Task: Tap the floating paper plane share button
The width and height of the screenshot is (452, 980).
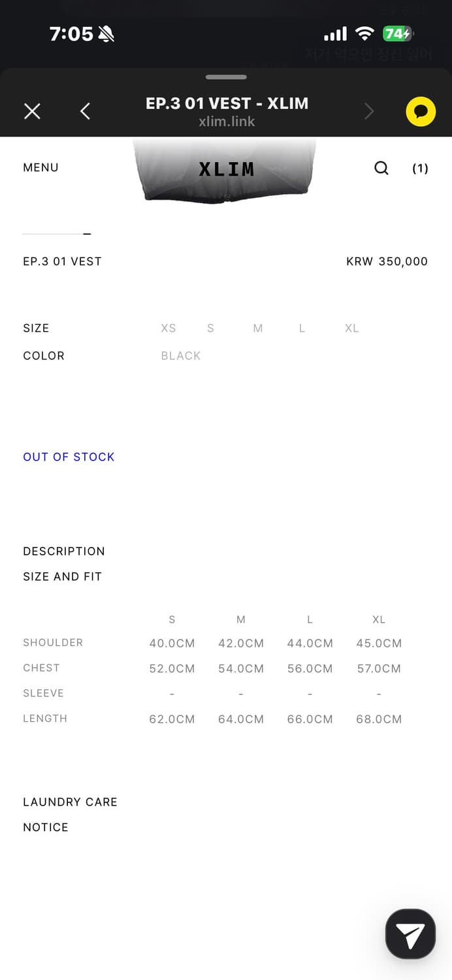Action: [x=410, y=934]
